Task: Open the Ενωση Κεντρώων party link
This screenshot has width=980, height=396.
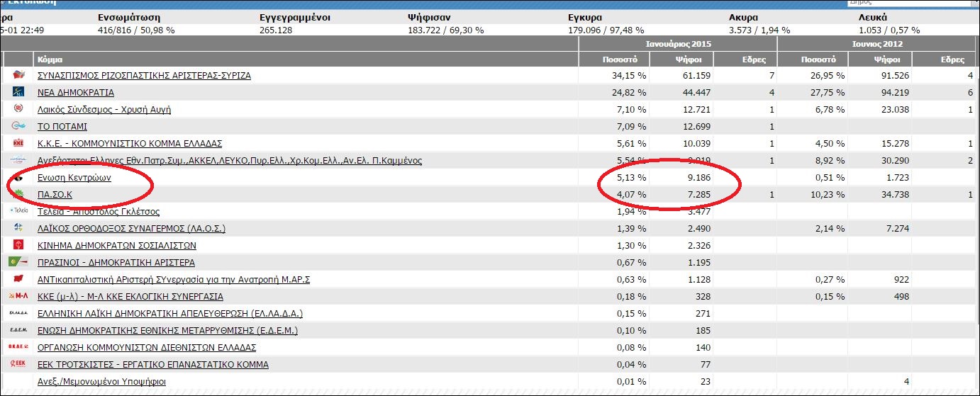Action: (74, 177)
